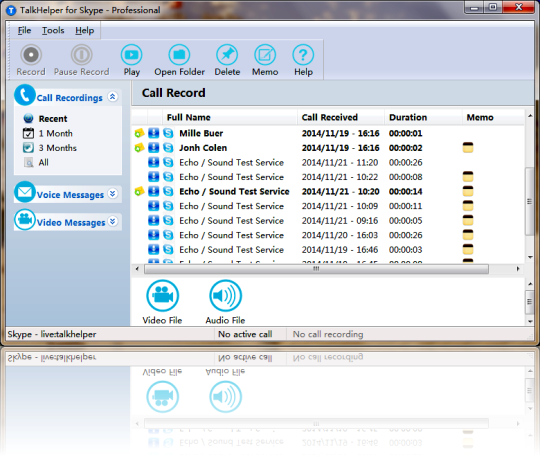Image resolution: width=540 pixels, height=457 pixels.
Task: Click the Skype - live:talkhelper status text
Action: pos(52,334)
